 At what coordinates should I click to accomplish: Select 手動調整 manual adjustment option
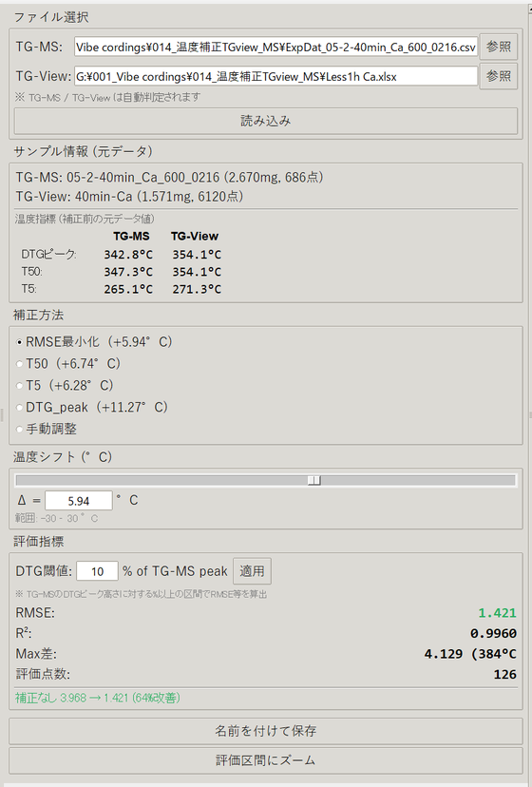point(47,429)
